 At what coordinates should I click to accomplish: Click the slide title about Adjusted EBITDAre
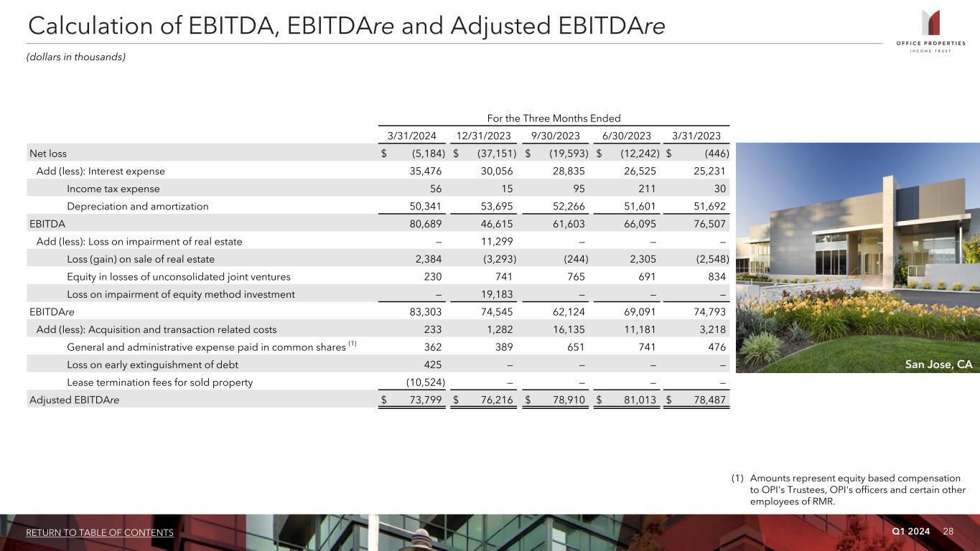(346, 26)
